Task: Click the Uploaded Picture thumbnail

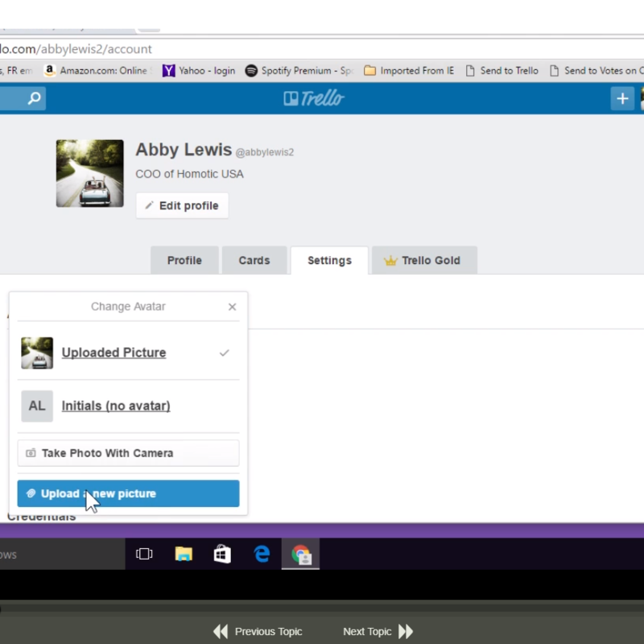Action: coord(37,353)
